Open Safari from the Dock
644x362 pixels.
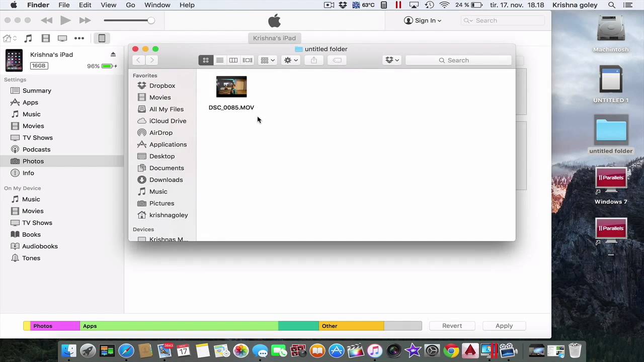126,350
